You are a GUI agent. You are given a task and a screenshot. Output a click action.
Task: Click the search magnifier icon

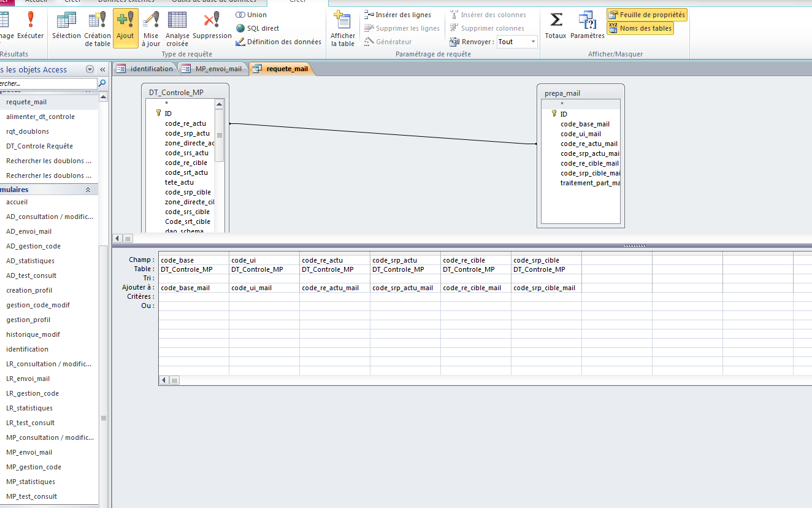(102, 83)
